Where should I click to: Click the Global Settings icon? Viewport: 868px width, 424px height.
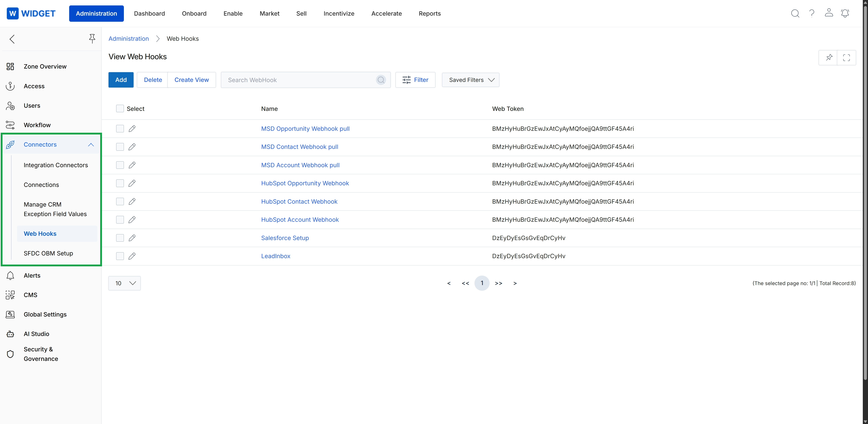point(10,314)
